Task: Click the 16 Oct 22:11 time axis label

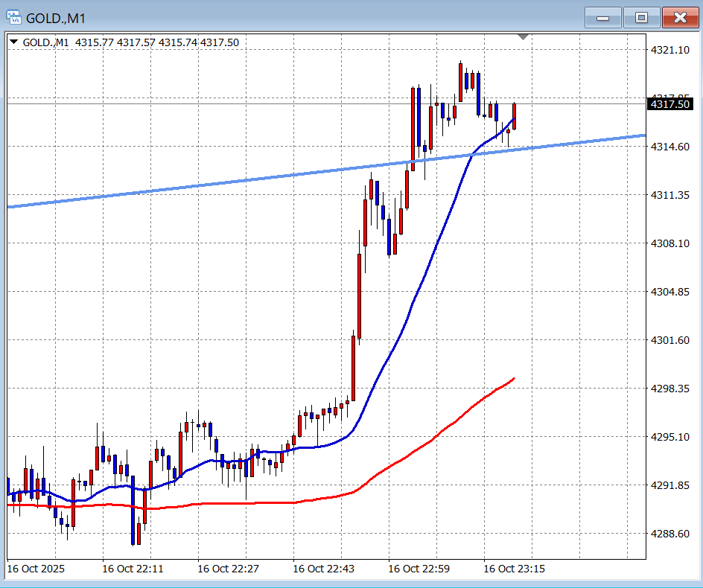Action: click(133, 569)
